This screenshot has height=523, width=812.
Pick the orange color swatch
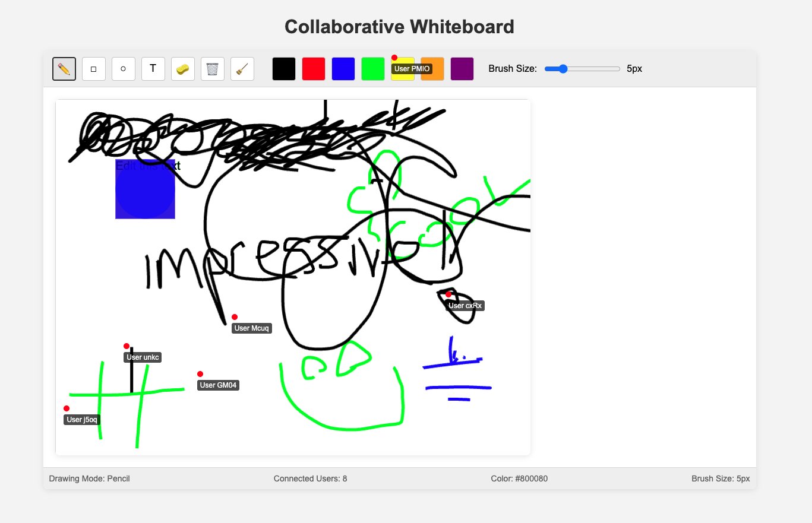pos(432,69)
